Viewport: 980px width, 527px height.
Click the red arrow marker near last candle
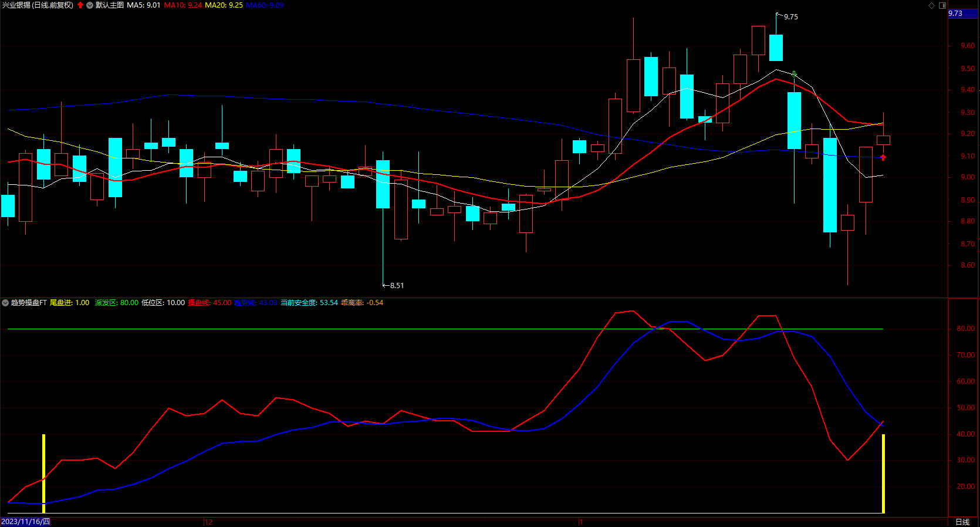click(883, 157)
